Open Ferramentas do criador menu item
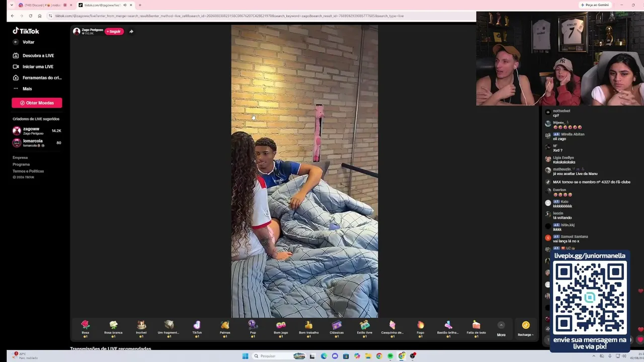This screenshot has height=362, width=644. coord(37,78)
